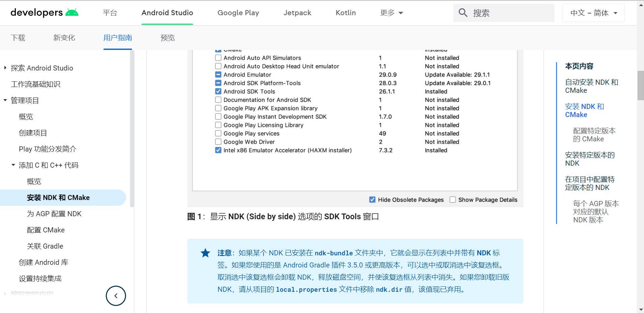Collapse the sidebar with the round arrow button
Screen dimensions: 644x313
[x=116, y=296]
